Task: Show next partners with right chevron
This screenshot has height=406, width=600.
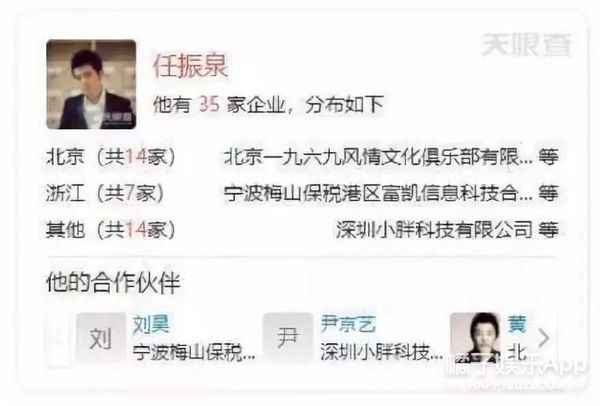Action: tap(544, 338)
